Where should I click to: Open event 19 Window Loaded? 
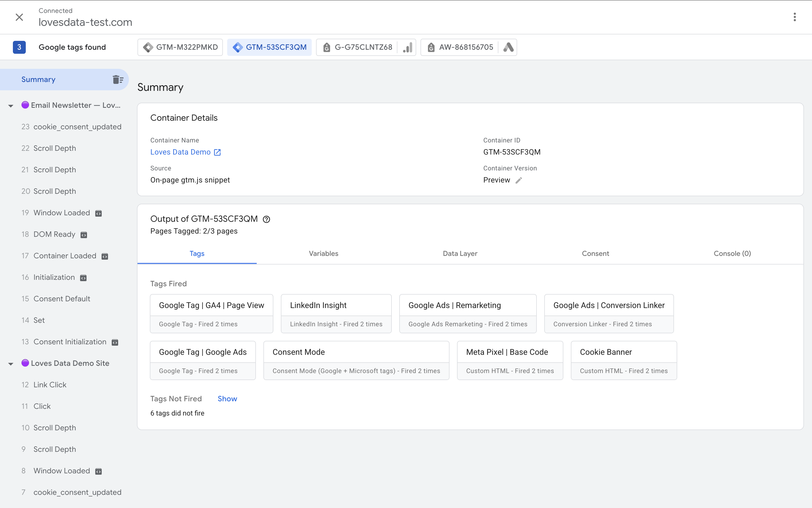[56, 213]
